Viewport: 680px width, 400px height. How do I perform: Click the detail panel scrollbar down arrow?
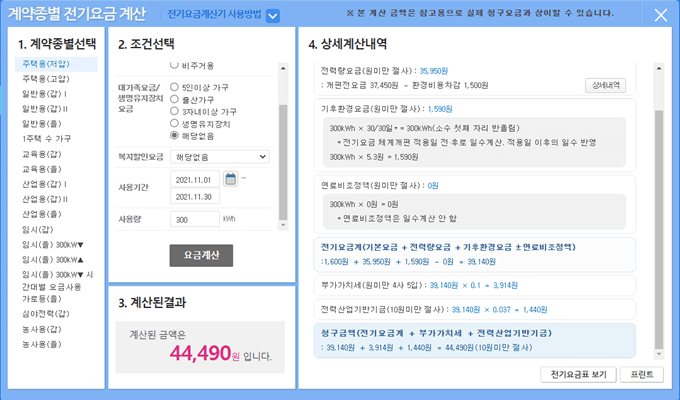tap(659, 354)
